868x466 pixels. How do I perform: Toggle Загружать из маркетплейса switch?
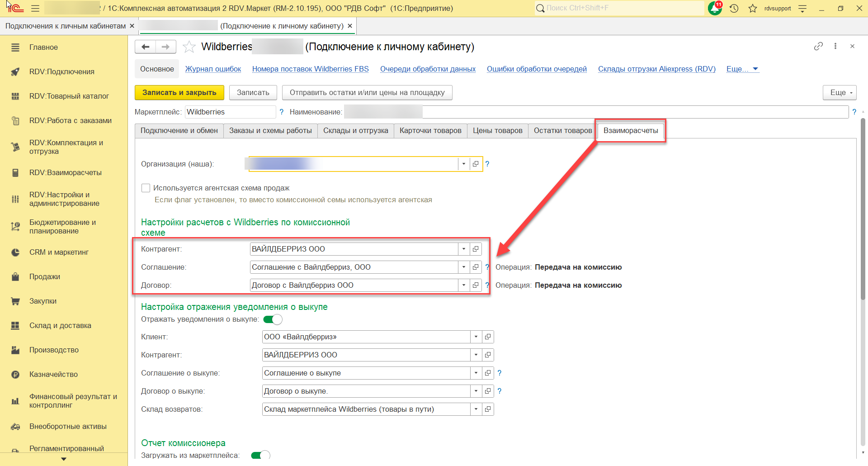click(x=260, y=455)
